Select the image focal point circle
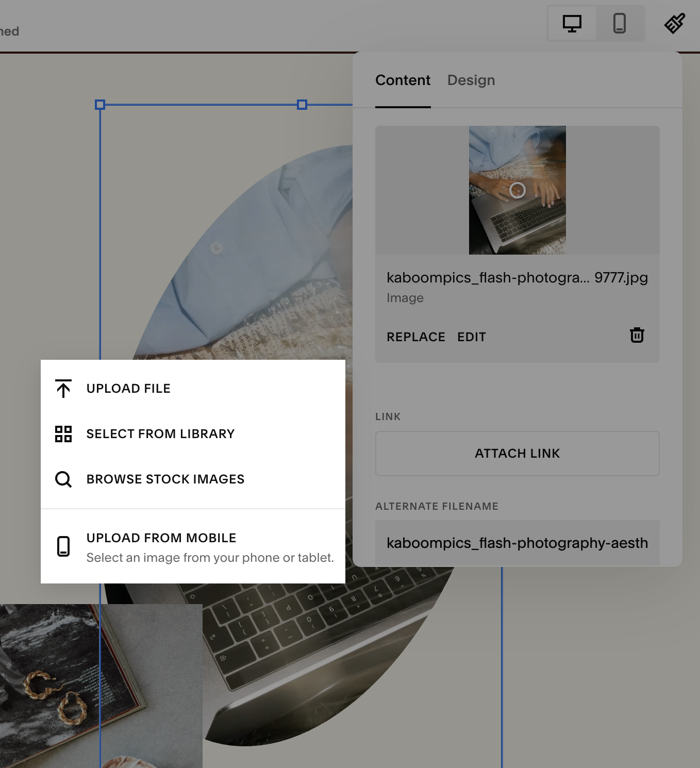The width and height of the screenshot is (700, 768). 517,190
